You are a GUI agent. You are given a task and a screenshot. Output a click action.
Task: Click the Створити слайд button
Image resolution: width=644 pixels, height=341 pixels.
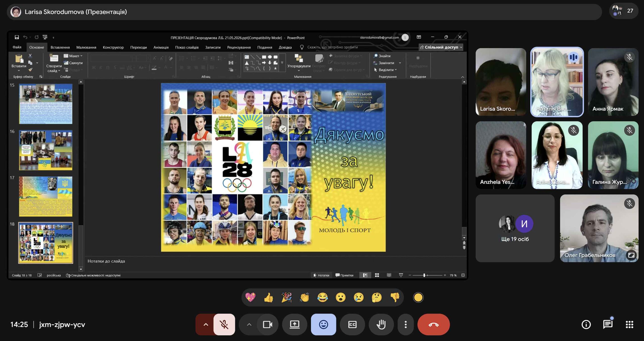coord(54,63)
